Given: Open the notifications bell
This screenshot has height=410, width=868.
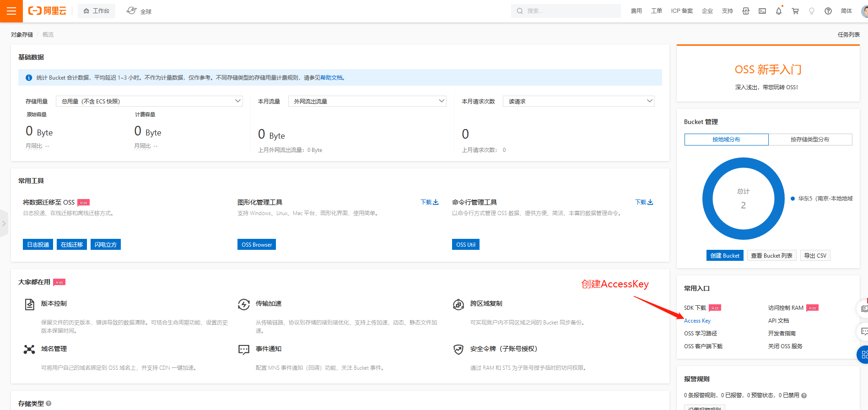Looking at the screenshot, I should pos(779,11).
